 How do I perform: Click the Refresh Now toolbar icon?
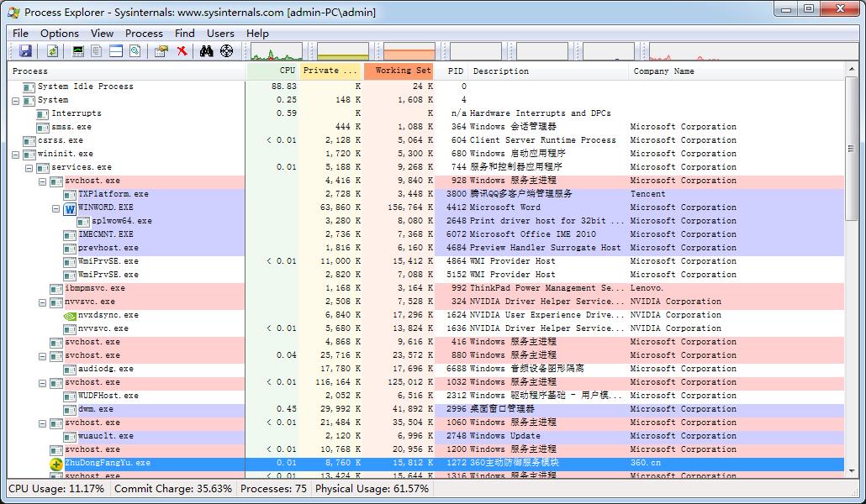pyautogui.click(x=52, y=51)
